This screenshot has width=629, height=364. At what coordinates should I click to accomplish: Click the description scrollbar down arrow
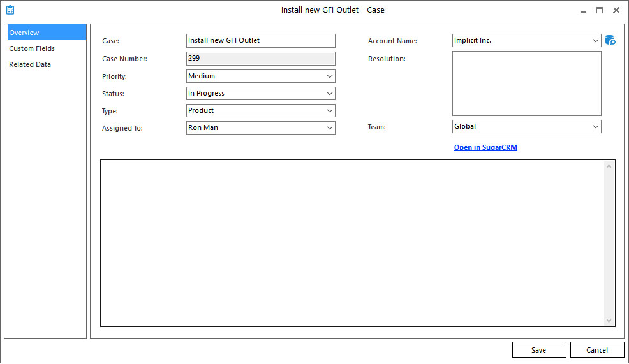point(609,320)
